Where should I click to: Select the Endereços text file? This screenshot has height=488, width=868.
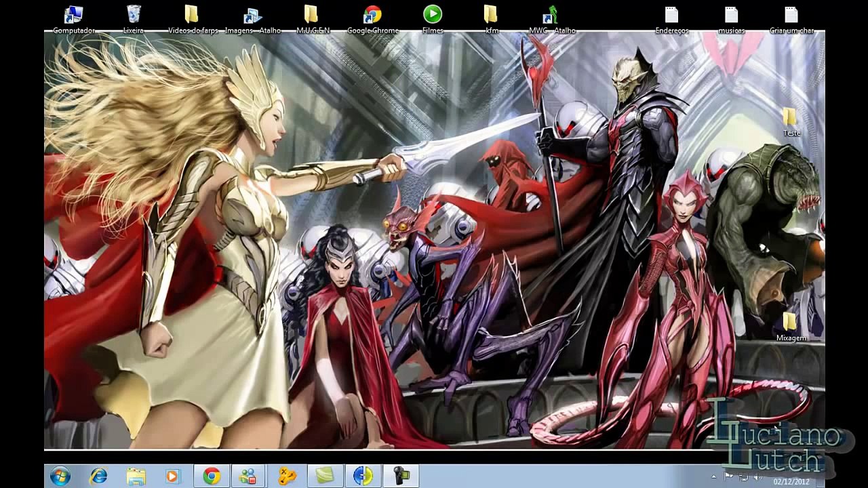[x=671, y=19]
